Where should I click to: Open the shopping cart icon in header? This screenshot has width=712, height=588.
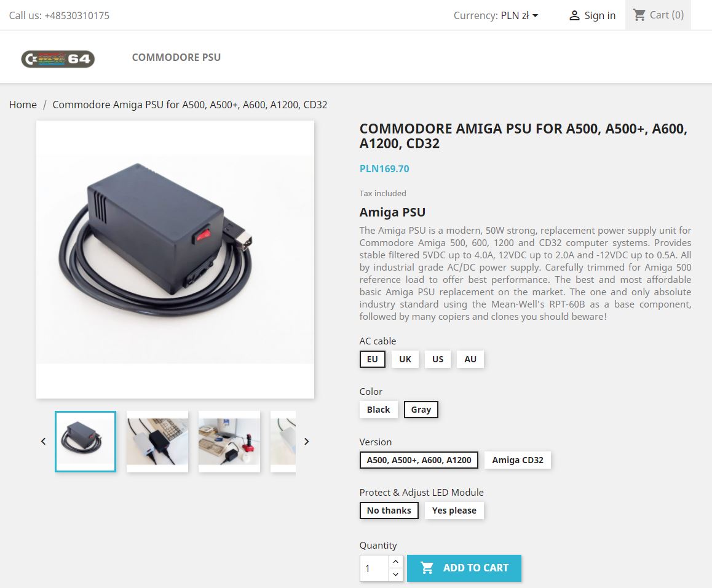639,15
